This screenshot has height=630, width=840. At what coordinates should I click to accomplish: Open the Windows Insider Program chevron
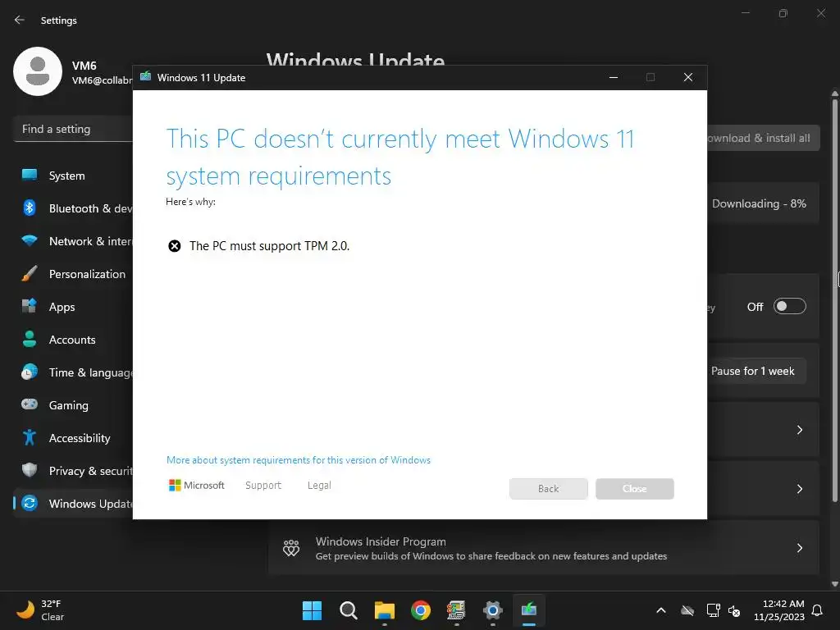[x=799, y=547]
